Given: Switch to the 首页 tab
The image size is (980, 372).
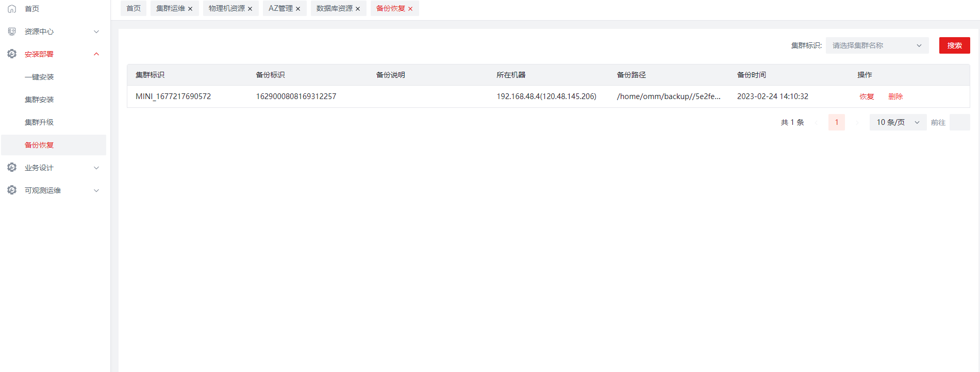Looking at the screenshot, I should coord(134,8).
